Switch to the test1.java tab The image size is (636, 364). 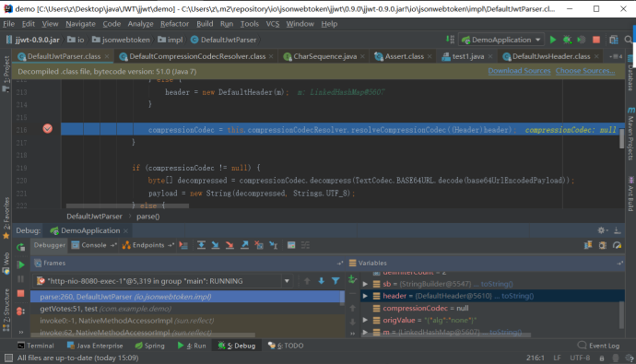[x=467, y=56]
